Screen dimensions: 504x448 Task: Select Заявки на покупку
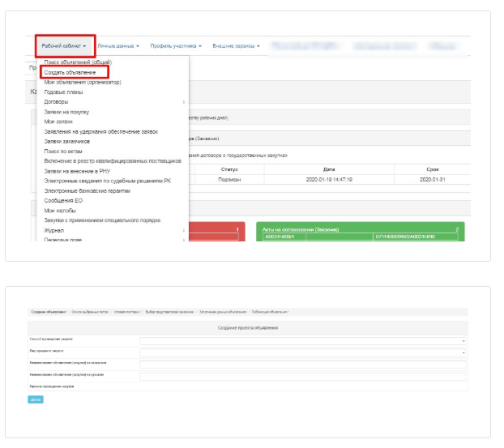[x=67, y=113]
